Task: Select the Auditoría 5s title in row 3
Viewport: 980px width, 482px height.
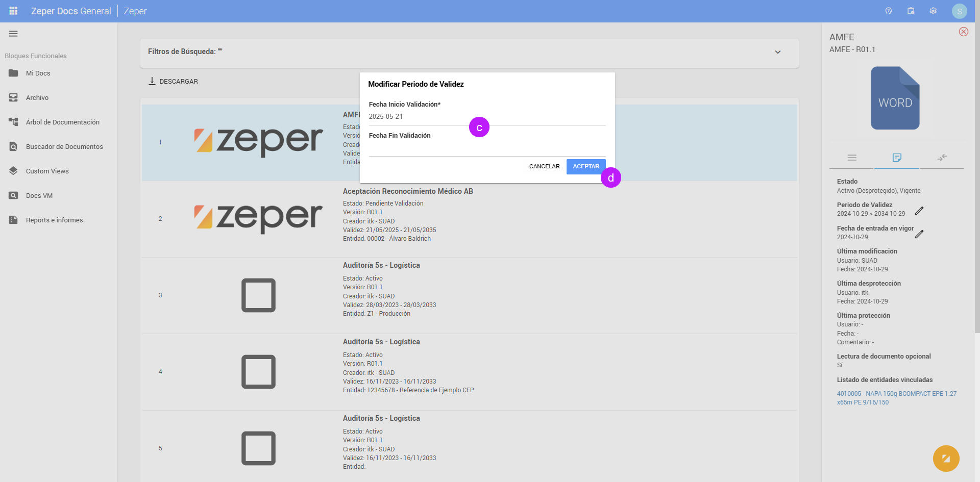Action: coord(381,265)
